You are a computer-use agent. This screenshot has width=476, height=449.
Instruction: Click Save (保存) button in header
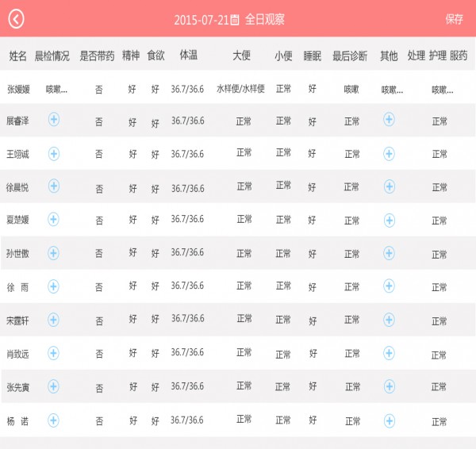coord(455,19)
